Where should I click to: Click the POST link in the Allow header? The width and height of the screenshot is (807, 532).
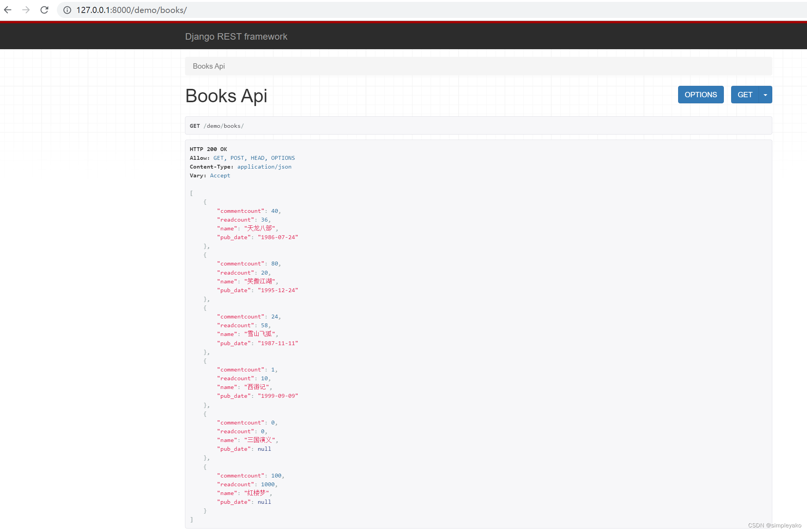[237, 158]
